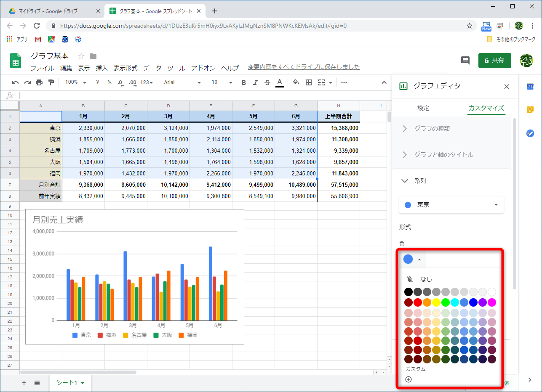Switch to the カスタマイズ tab
This screenshot has width=542, height=392.
[486, 108]
